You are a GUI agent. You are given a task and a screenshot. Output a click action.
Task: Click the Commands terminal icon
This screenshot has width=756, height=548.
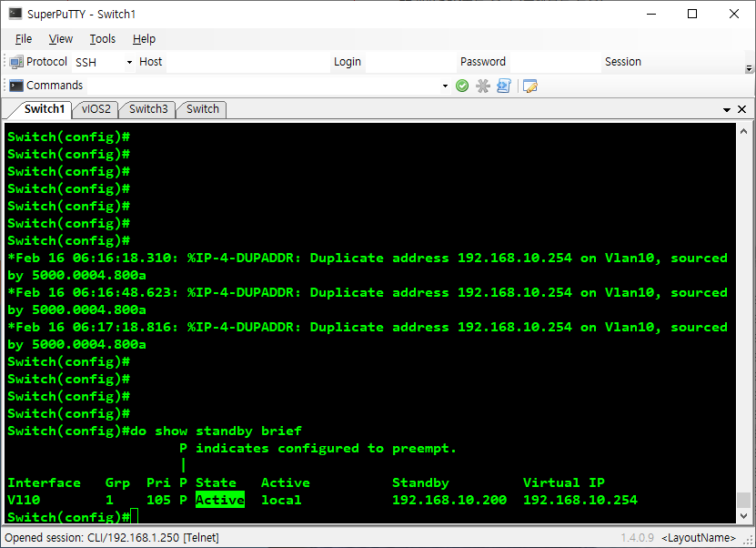[x=15, y=86]
